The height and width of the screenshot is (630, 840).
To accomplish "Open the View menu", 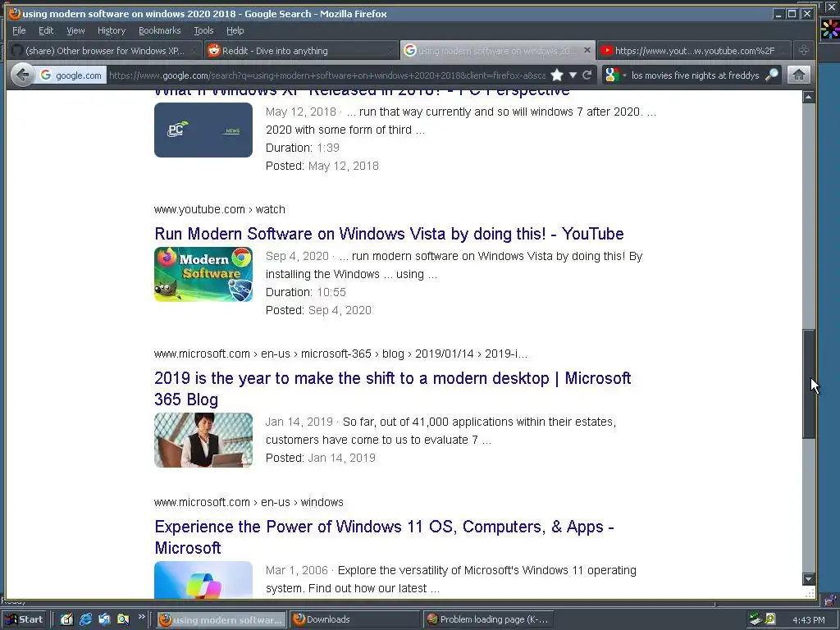I will click(x=75, y=30).
